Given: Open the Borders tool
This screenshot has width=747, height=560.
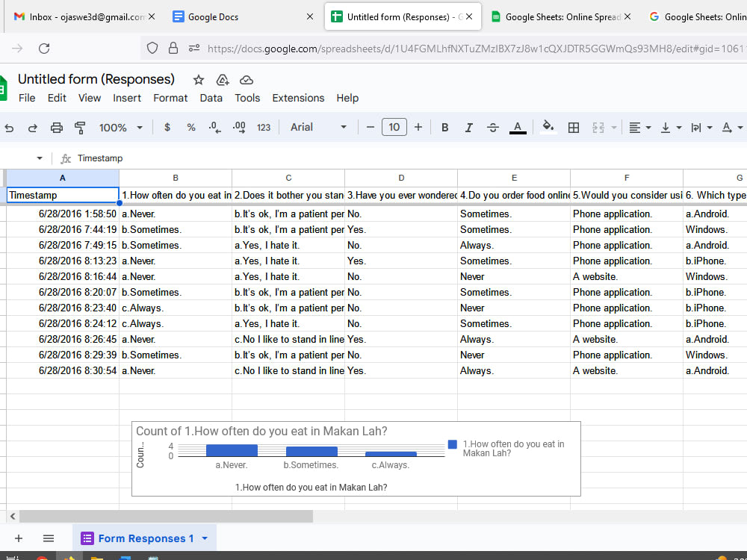Looking at the screenshot, I should pos(574,128).
